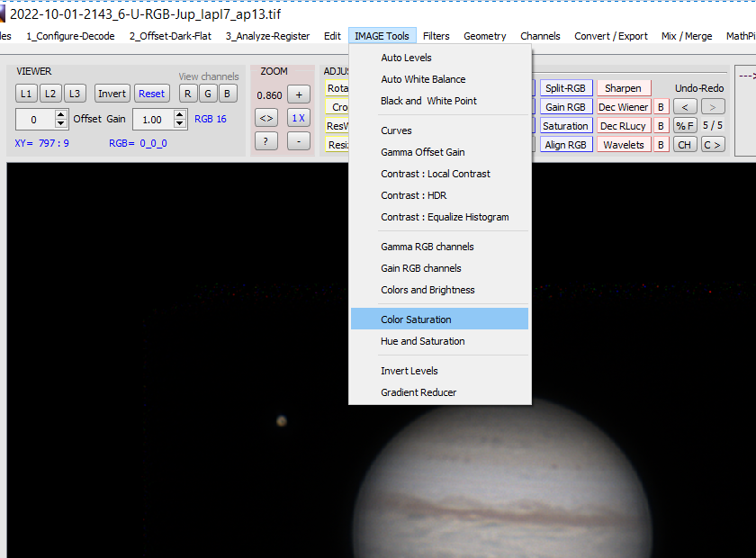Screen dimensions: 756x558
Task: Click the B button beside Dec RLucy
Action: [x=661, y=126]
